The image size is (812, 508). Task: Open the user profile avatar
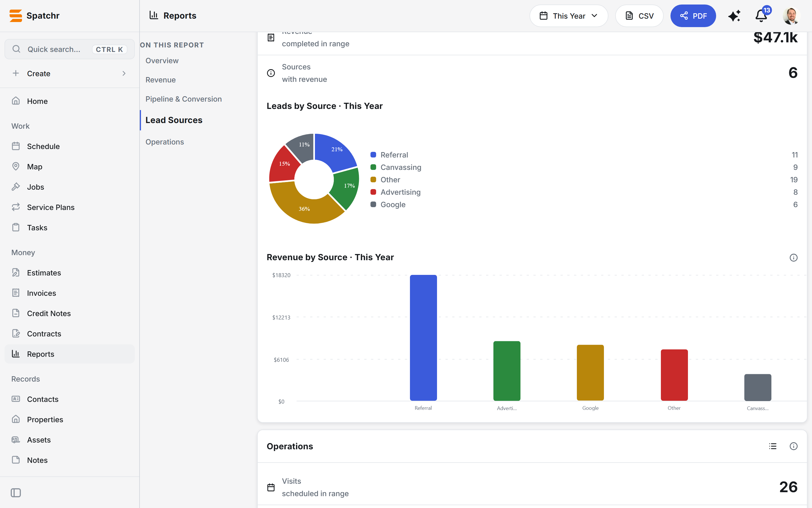[791, 16]
